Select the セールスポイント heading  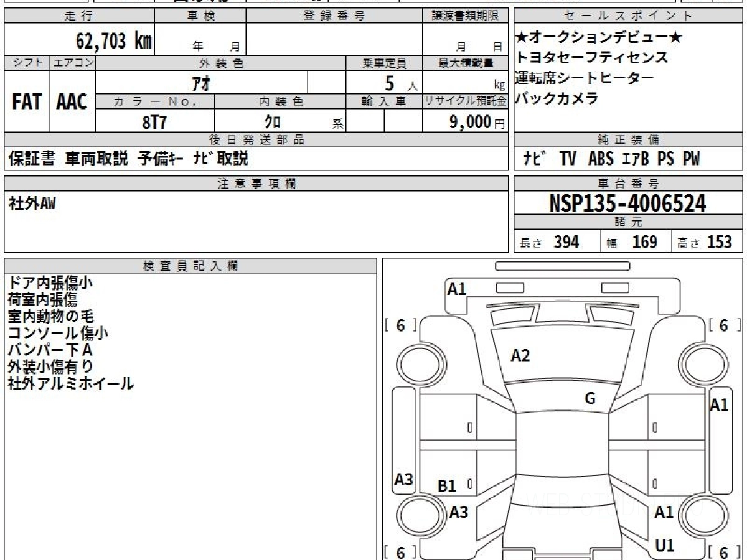click(x=629, y=16)
